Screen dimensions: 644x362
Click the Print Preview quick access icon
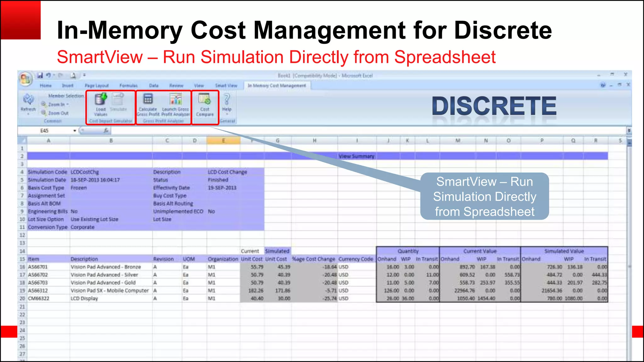click(x=73, y=75)
